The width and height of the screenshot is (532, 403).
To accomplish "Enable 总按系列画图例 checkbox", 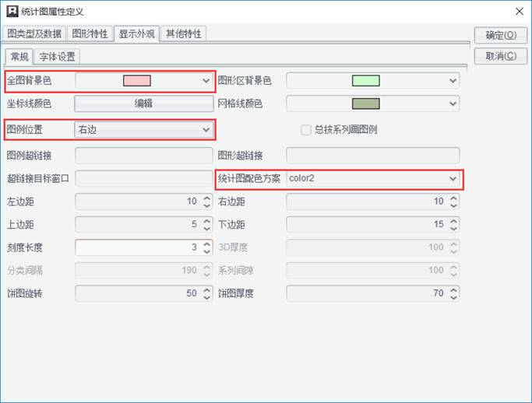I will (305, 130).
